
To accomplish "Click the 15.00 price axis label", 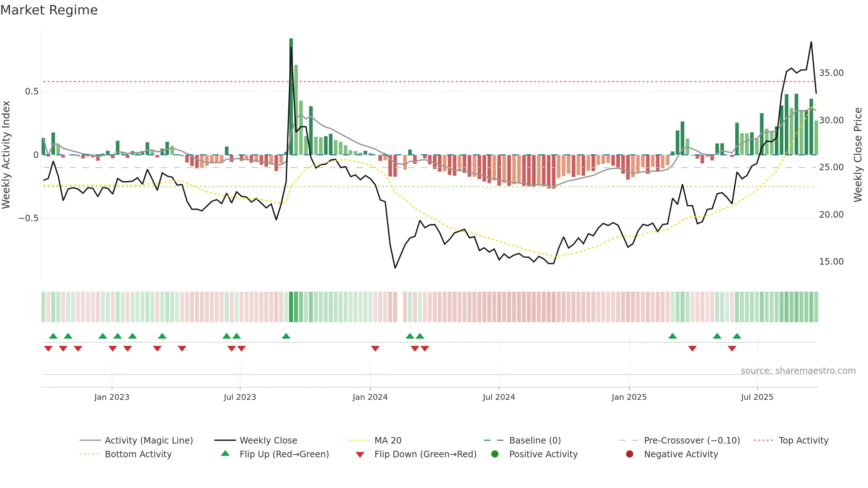I will pos(831,261).
